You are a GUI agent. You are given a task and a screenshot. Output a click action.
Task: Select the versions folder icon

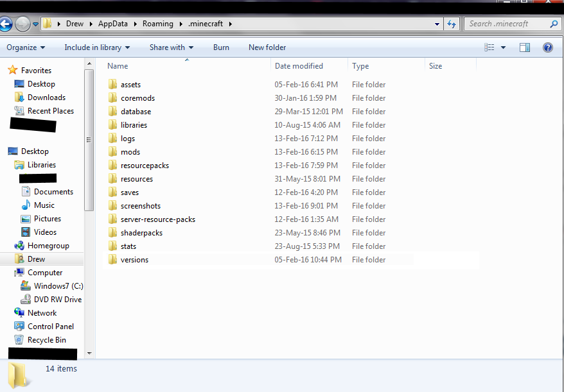(112, 259)
